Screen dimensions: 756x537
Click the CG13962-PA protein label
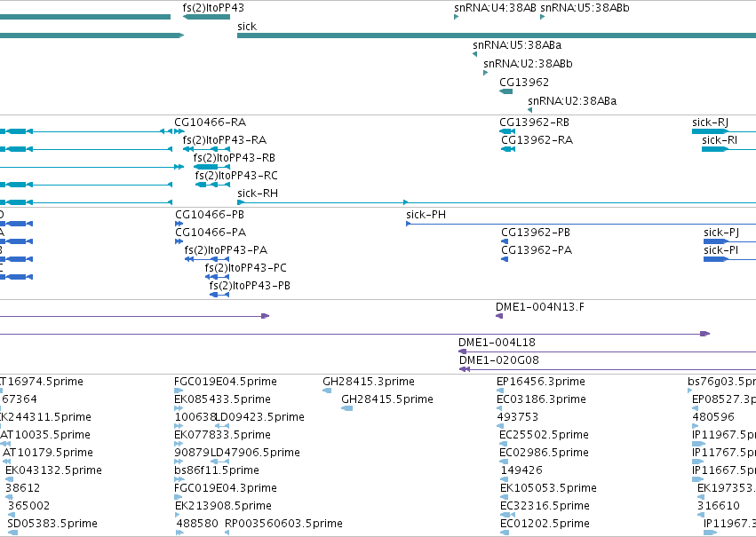pyautogui.click(x=537, y=250)
